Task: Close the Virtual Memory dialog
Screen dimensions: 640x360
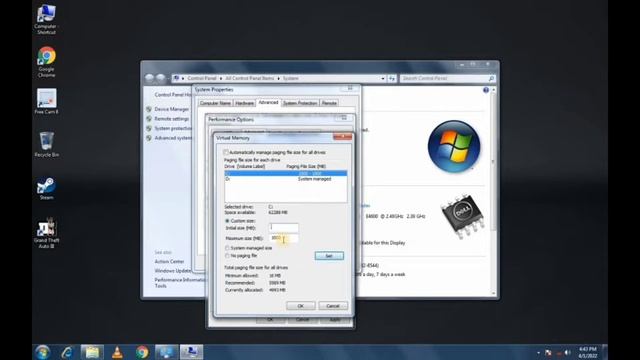Action: pos(342,137)
